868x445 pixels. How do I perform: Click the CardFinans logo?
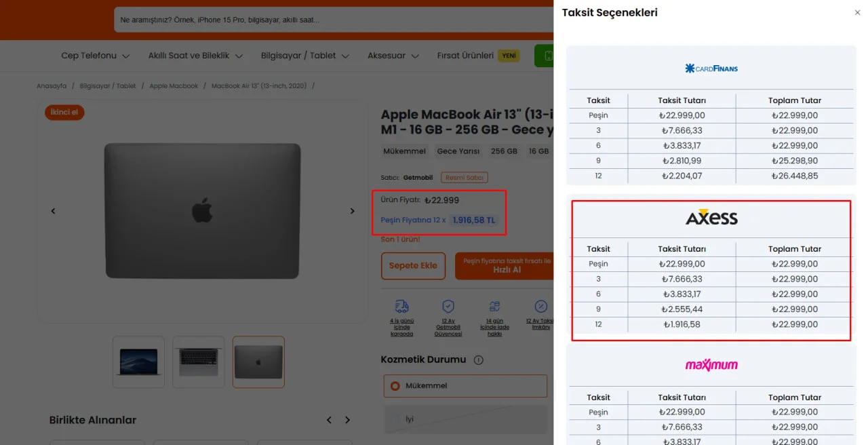click(x=711, y=69)
